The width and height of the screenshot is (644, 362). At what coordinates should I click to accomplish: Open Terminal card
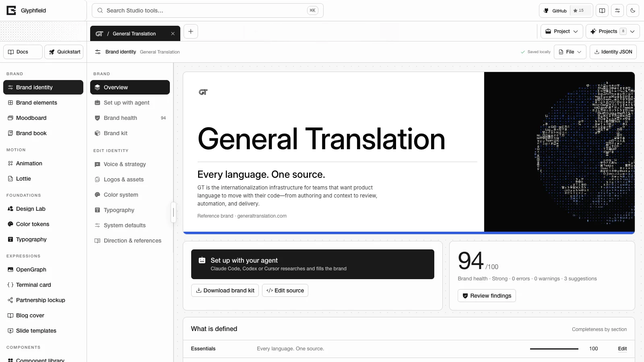pyautogui.click(x=43, y=285)
